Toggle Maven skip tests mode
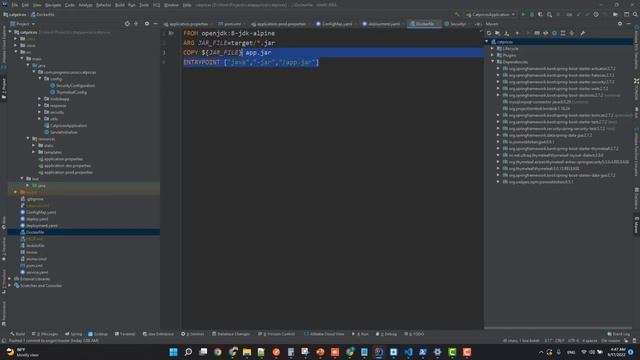Viewport: 640px width, 360px height. coord(554,33)
